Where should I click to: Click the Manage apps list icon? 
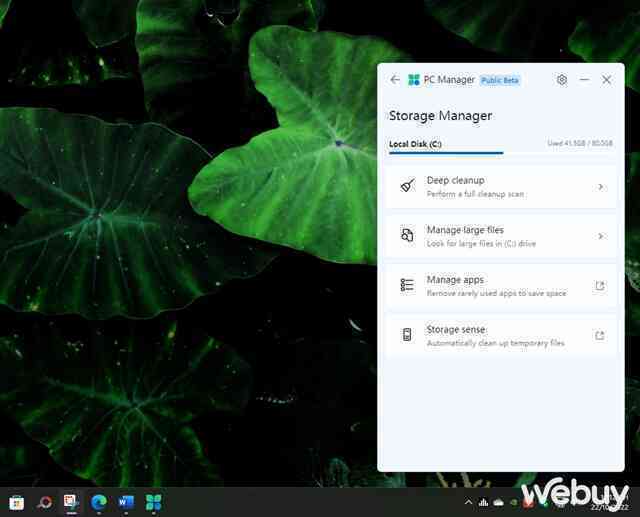407,285
